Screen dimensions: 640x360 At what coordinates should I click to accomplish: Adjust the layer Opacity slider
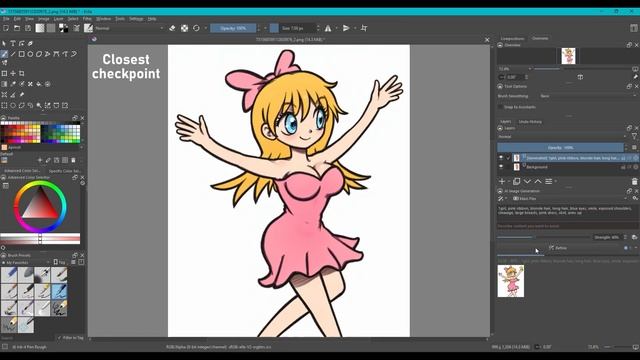[x=560, y=147]
